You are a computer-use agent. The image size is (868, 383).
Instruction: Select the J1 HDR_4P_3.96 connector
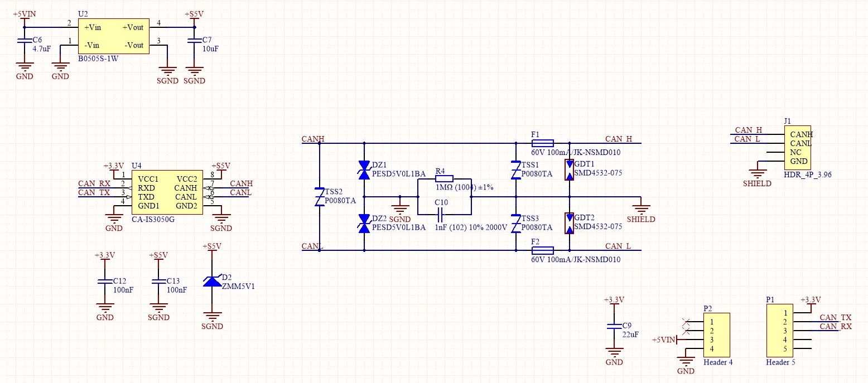coord(797,148)
